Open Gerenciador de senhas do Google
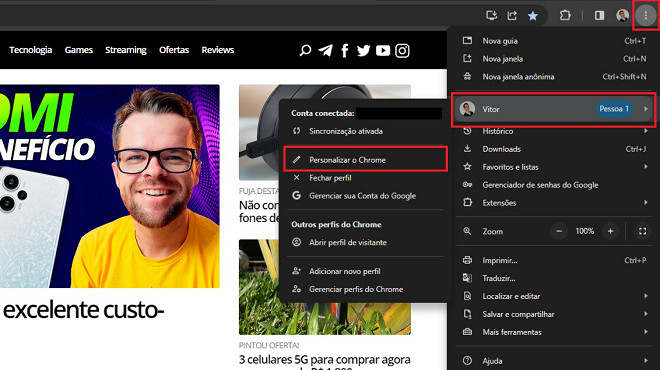This screenshot has height=370, width=660. (x=554, y=185)
